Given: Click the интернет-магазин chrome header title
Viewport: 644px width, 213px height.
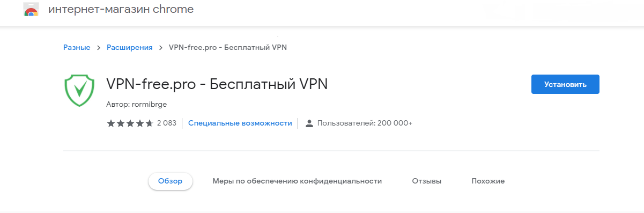Looking at the screenshot, I should (x=121, y=10).
